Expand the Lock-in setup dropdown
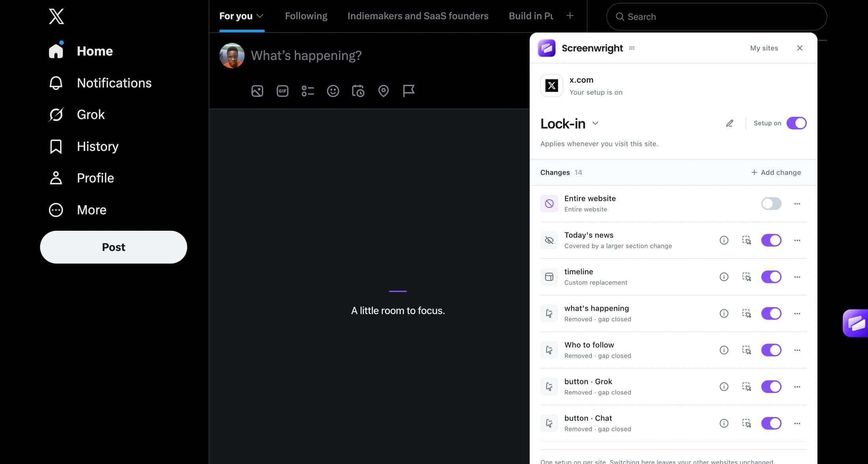868x464 pixels. [595, 123]
